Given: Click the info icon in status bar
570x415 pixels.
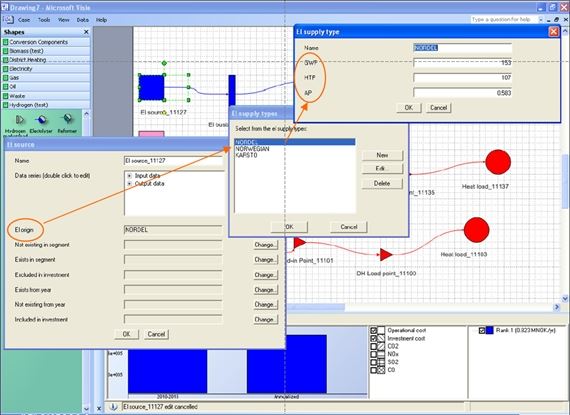Looking at the screenshot, I should coord(113,407).
